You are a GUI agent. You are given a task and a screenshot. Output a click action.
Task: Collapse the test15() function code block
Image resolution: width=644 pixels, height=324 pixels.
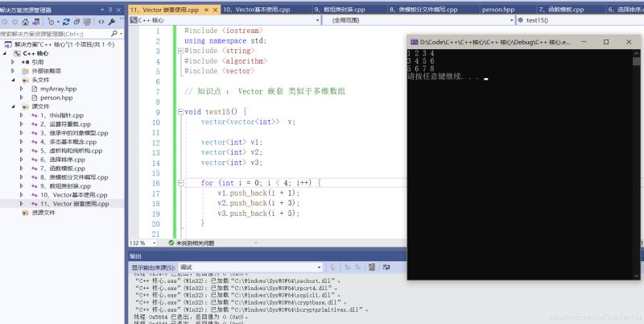click(x=180, y=111)
